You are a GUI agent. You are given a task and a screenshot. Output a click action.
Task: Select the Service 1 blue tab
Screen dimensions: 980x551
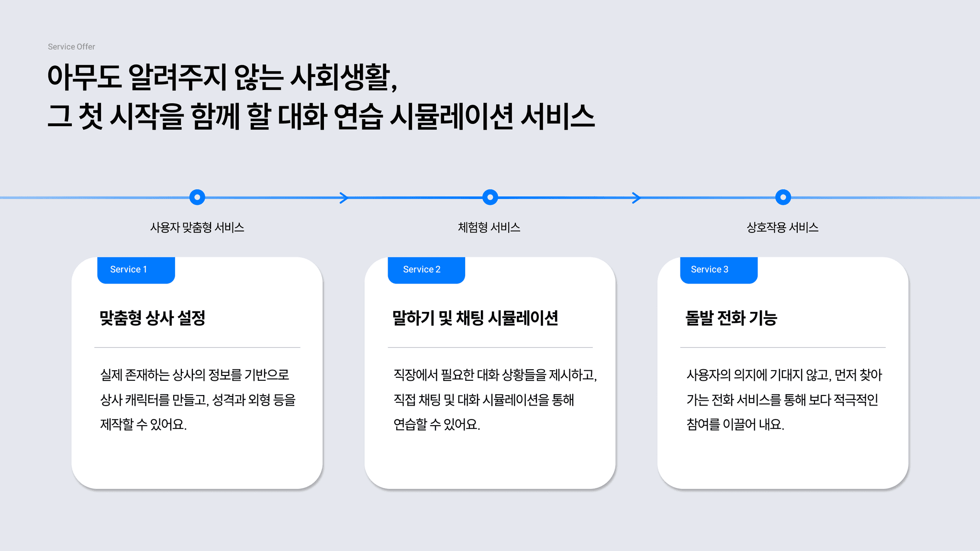pos(136,270)
